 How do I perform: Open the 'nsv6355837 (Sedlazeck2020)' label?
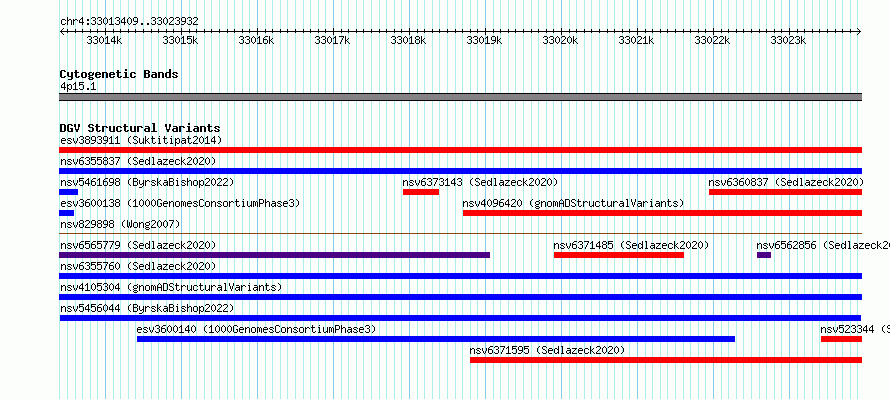[138, 161]
